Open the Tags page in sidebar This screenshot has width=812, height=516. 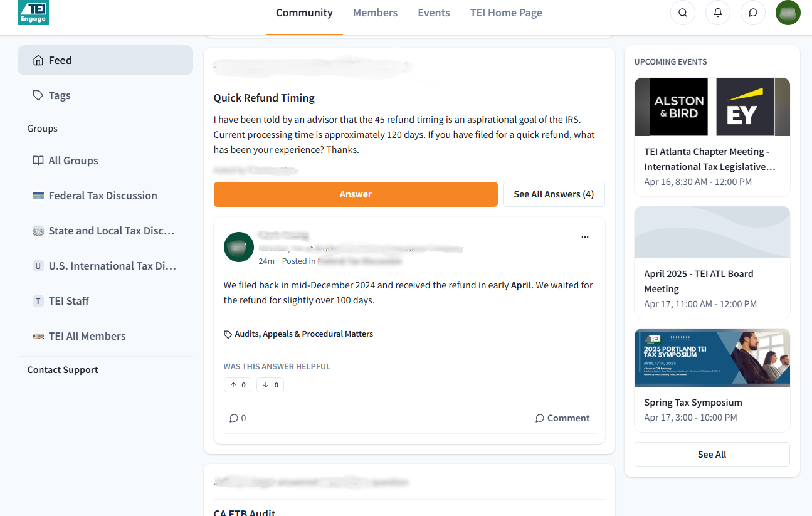point(60,95)
